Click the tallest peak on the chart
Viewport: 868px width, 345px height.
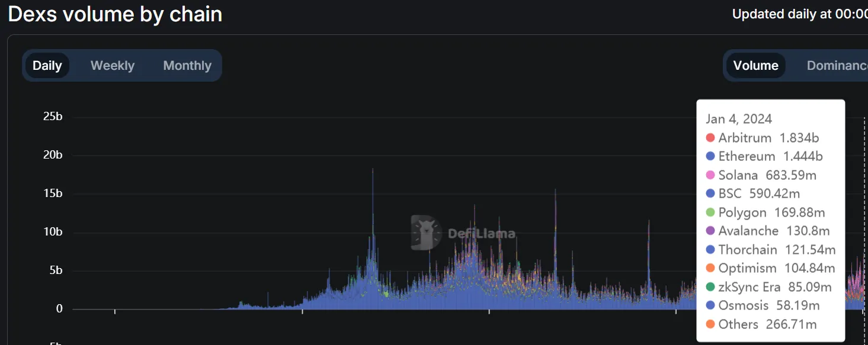pos(373,172)
